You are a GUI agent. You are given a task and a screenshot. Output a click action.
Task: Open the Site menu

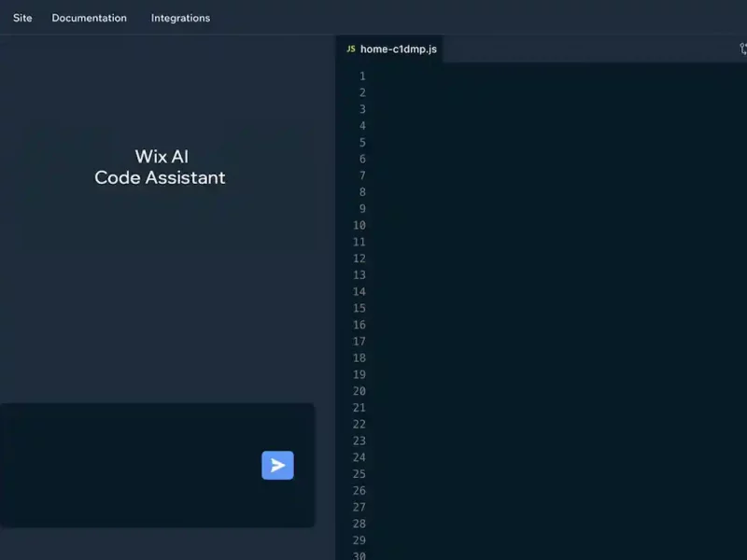(22, 18)
